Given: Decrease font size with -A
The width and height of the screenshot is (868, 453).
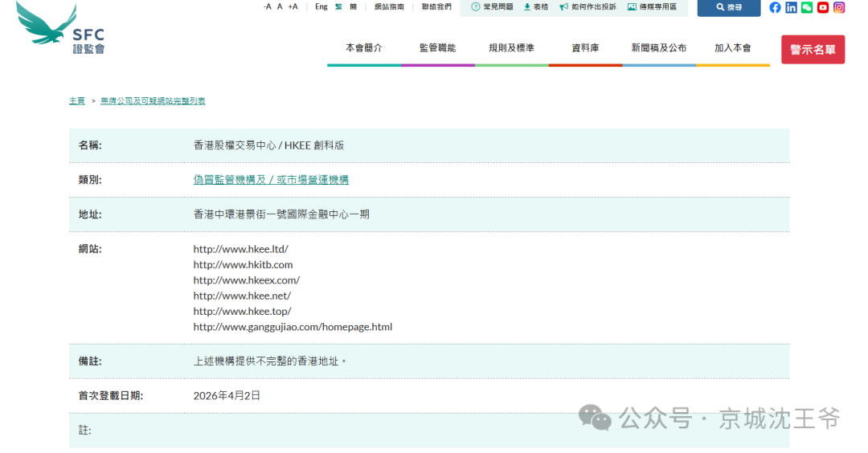Looking at the screenshot, I should click(x=267, y=6).
